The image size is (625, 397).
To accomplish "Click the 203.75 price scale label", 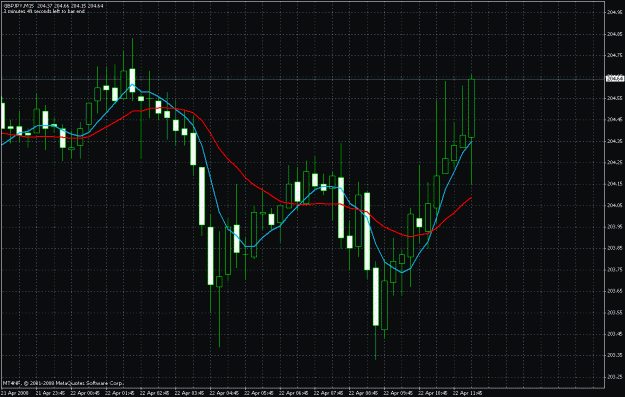I will click(615, 269).
